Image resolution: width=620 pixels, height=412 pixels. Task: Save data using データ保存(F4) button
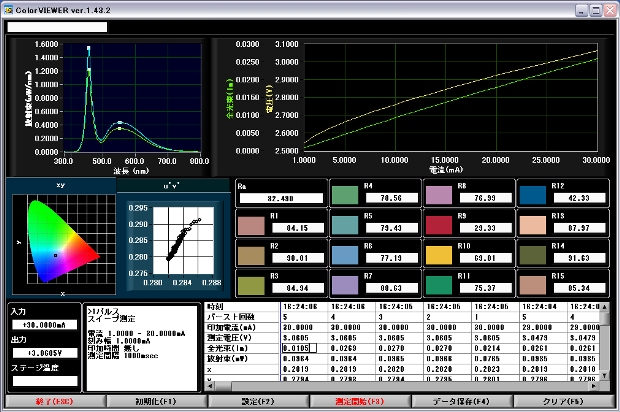tap(462, 402)
